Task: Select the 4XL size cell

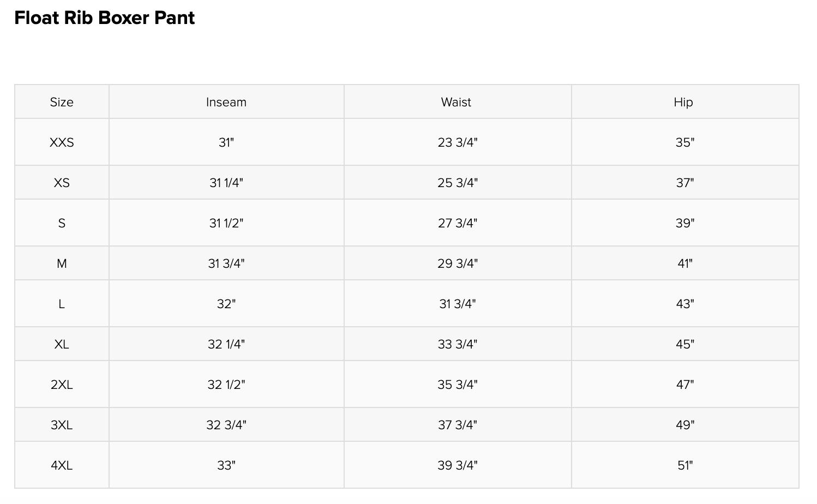Action: pos(62,465)
